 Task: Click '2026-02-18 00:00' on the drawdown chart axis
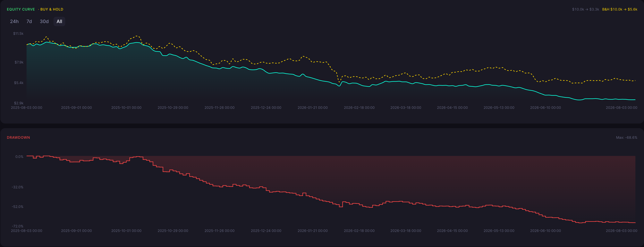pos(359,231)
